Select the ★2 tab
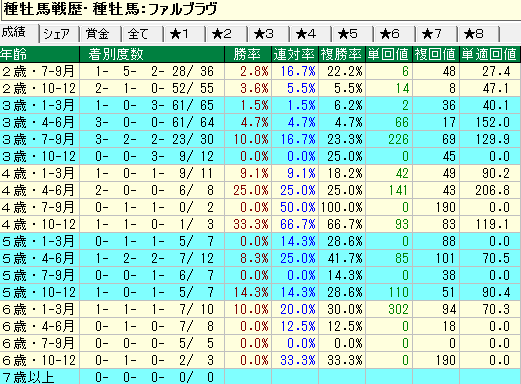This screenshot has width=521, height=384. pyautogui.click(x=226, y=34)
